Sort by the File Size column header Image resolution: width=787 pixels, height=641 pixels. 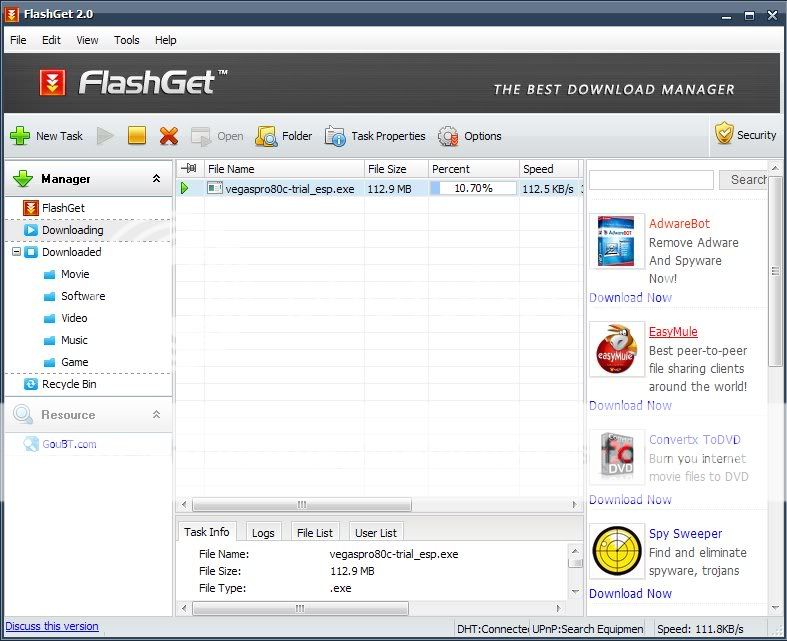coord(397,169)
